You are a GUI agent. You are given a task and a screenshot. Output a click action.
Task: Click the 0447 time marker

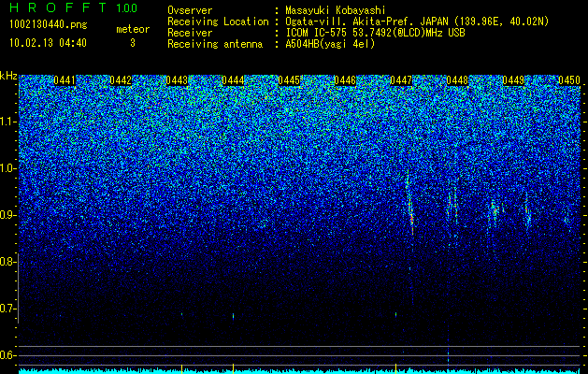tap(401, 80)
